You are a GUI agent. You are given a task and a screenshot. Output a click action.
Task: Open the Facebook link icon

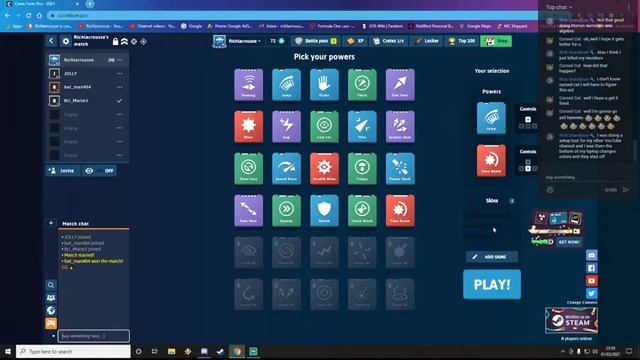pos(591,268)
